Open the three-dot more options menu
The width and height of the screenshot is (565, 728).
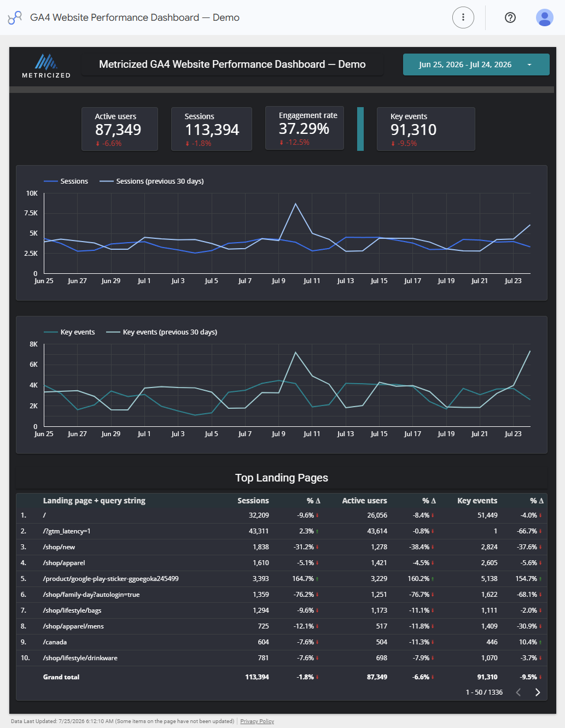click(x=463, y=17)
